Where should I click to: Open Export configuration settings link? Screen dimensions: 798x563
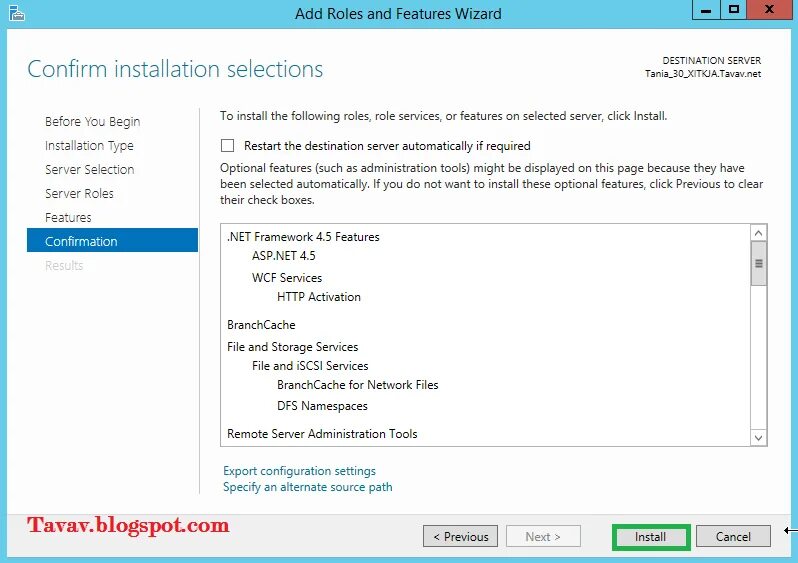pos(299,471)
